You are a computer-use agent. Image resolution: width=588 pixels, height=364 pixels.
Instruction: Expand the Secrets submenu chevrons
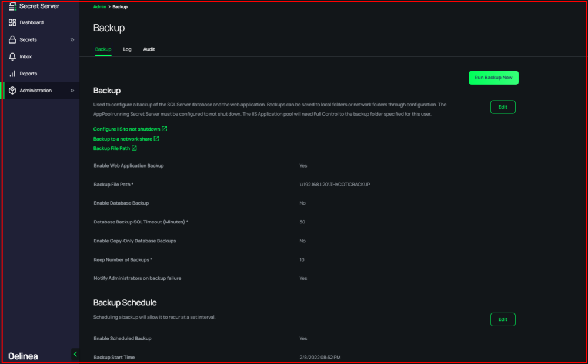coord(72,40)
